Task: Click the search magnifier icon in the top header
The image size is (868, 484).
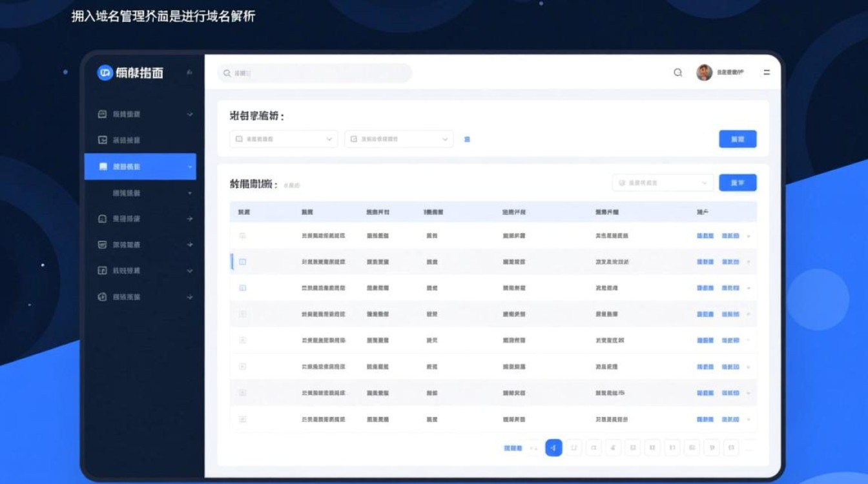Action: (677, 73)
